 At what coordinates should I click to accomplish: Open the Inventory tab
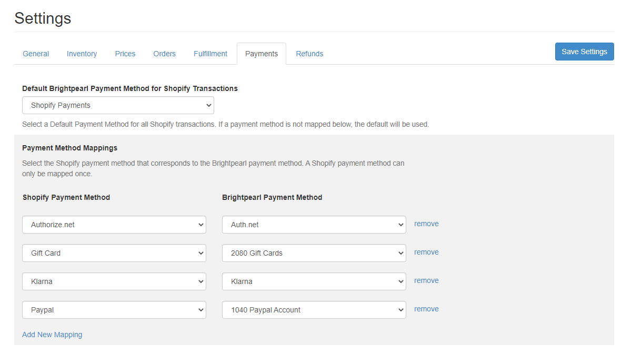tap(82, 54)
